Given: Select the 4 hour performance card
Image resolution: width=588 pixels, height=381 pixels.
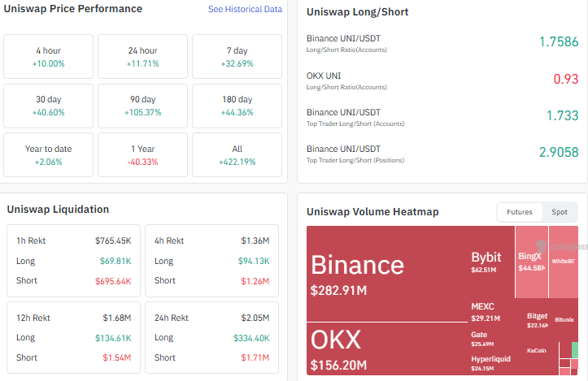Looking at the screenshot, I should point(48,57).
